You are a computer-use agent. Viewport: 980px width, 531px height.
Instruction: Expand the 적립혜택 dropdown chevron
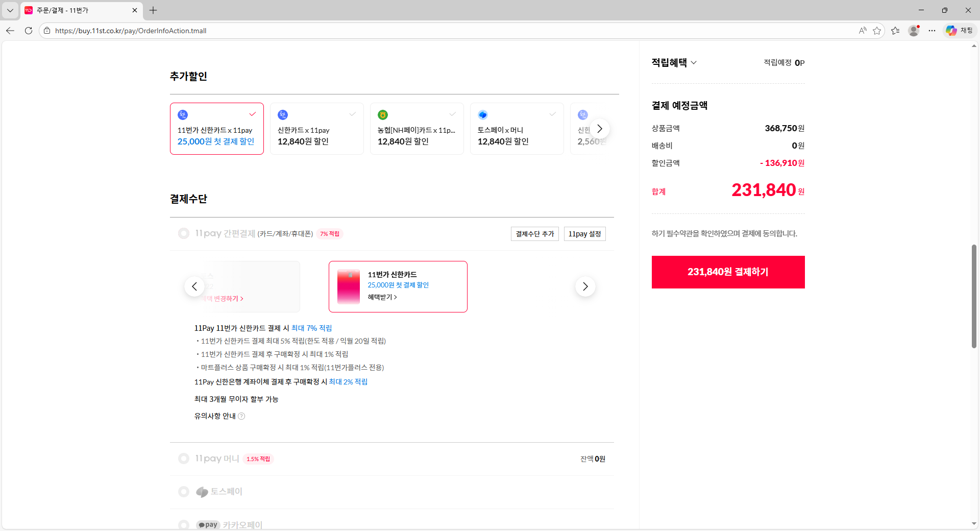tap(694, 63)
